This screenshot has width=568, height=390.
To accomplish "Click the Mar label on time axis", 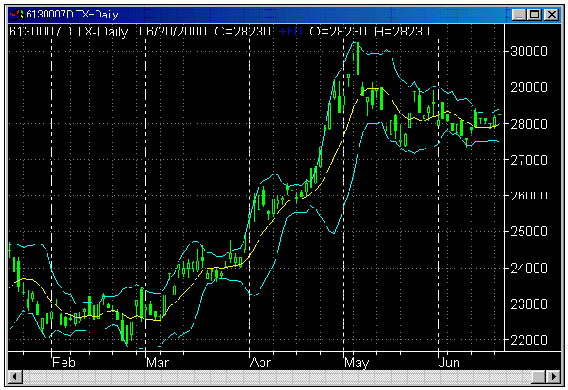I will point(158,362).
